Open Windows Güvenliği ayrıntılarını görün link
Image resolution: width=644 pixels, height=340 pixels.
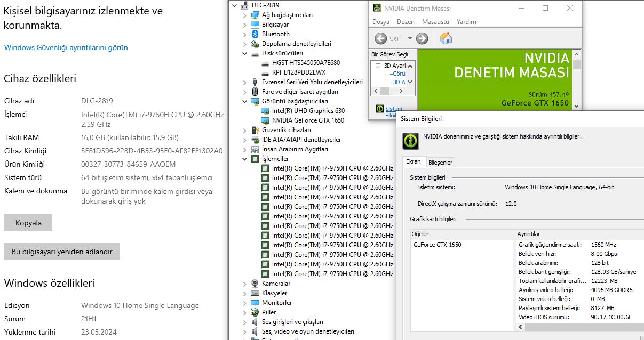[x=66, y=47]
